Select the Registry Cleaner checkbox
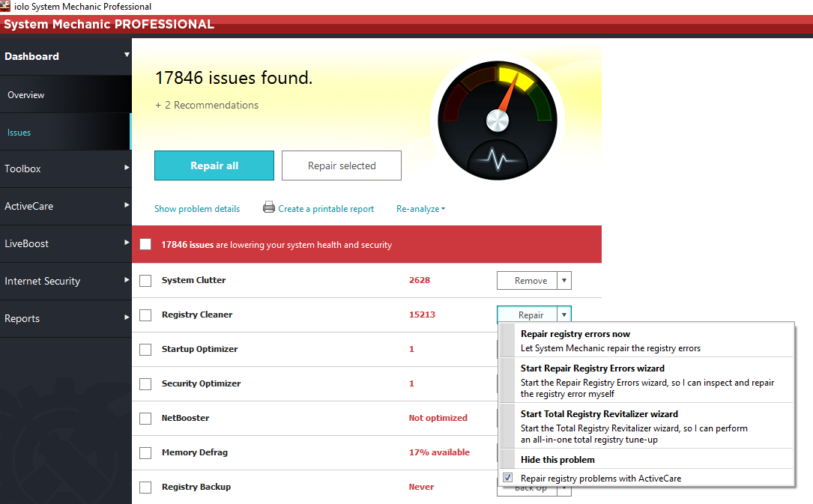 pyautogui.click(x=145, y=315)
